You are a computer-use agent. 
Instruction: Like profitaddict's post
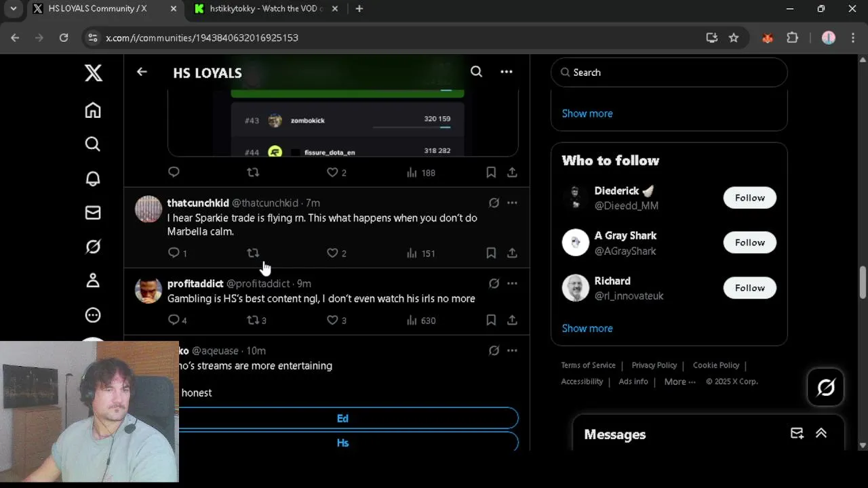[x=336, y=320]
